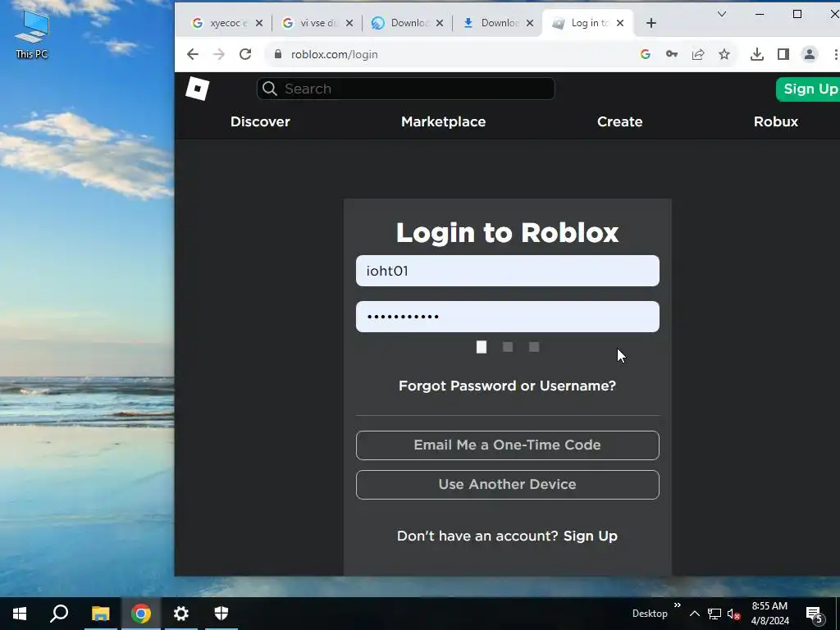Open Chrome profile avatar
The width and height of the screenshot is (840, 630).
(810, 54)
